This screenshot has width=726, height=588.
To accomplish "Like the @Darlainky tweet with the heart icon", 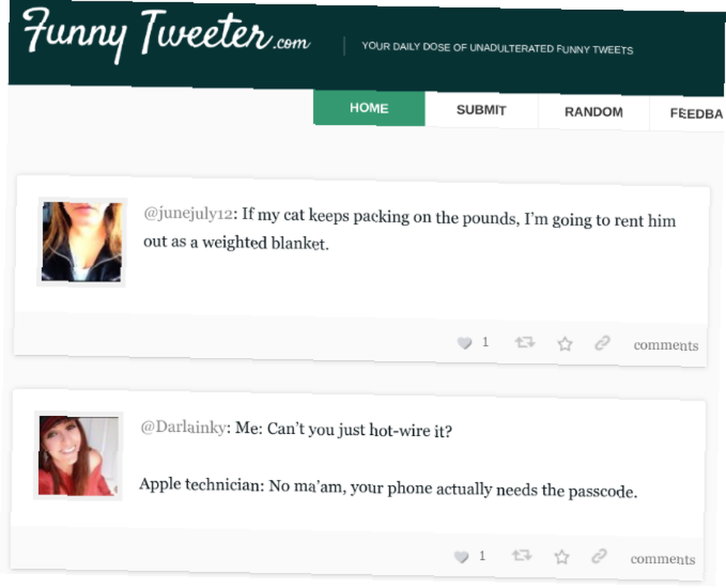I will point(461,557).
